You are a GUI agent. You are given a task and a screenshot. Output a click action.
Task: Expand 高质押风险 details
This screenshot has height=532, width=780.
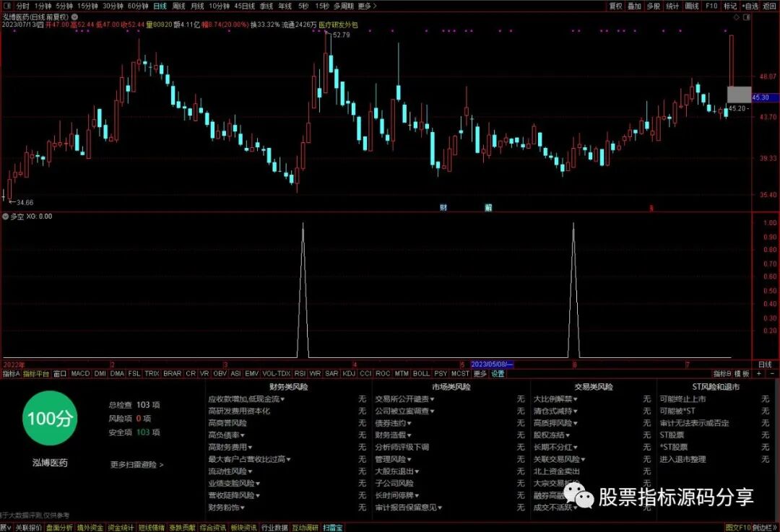pyautogui.click(x=555, y=423)
